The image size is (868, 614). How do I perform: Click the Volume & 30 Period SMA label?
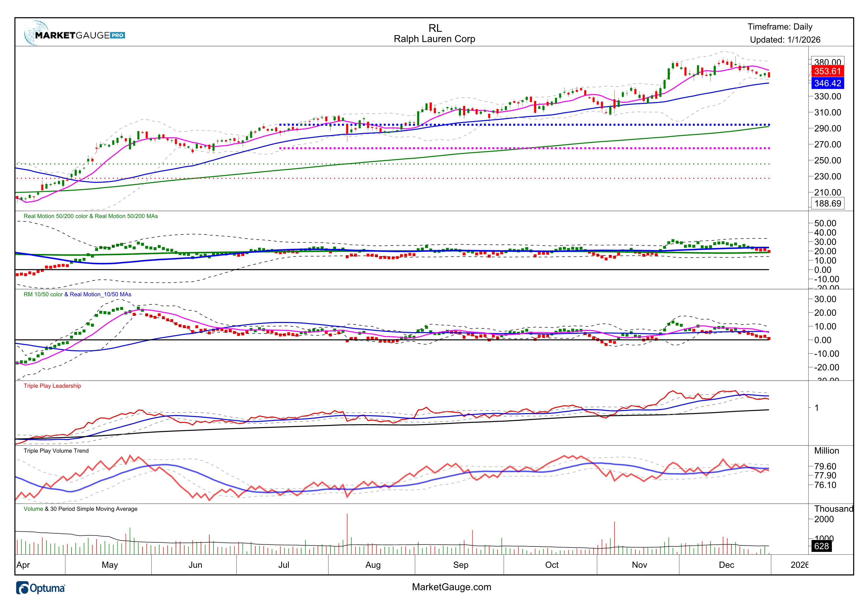pos(80,509)
